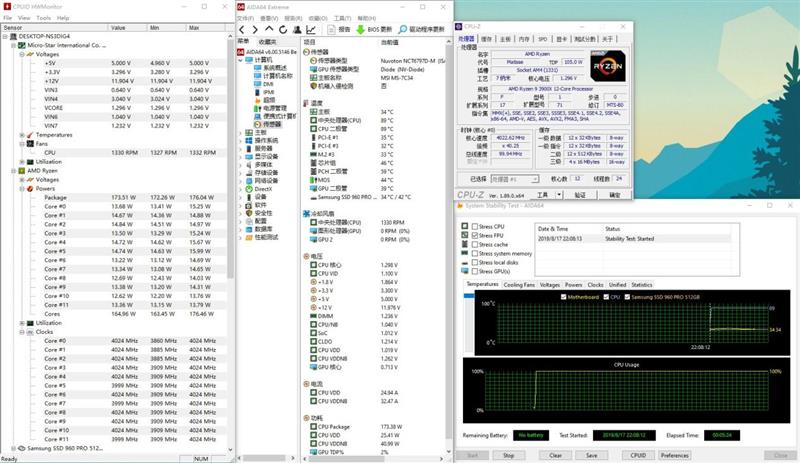Open the AIDA64 graph chart icon
This screenshot has width=800, height=463.
[311, 30]
